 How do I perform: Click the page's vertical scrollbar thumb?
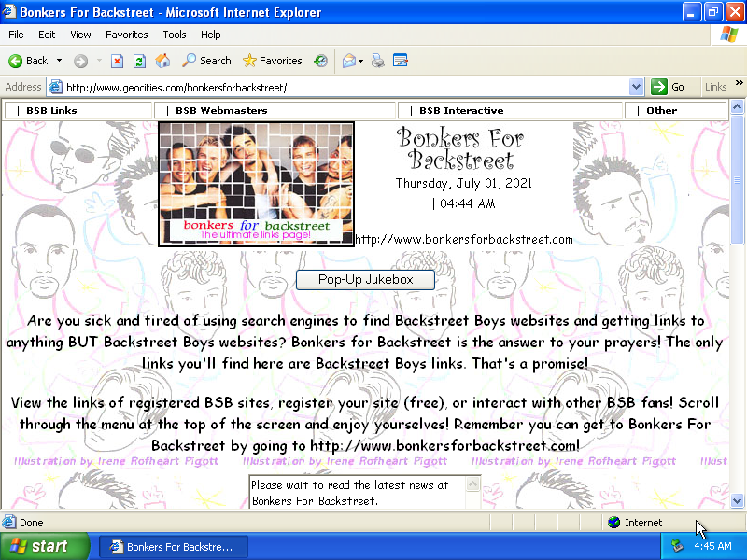737,179
